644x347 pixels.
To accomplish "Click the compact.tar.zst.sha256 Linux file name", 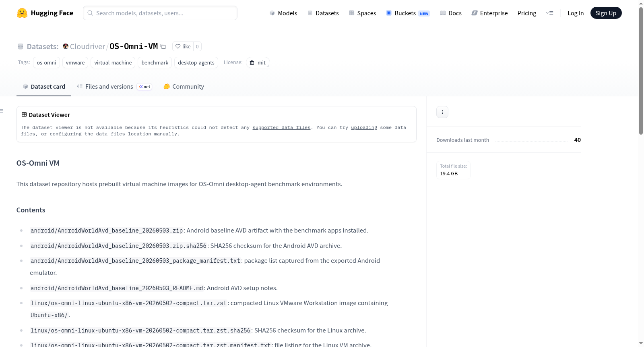I will coord(140,330).
